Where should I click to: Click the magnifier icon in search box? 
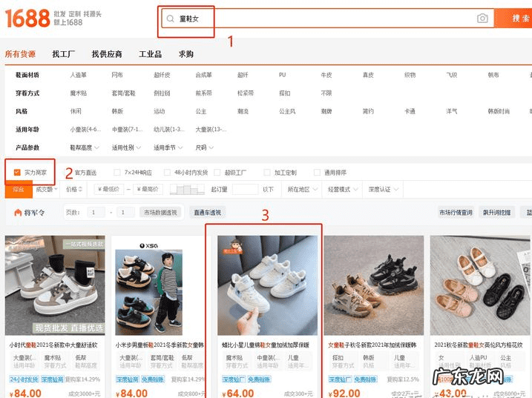coord(171,19)
